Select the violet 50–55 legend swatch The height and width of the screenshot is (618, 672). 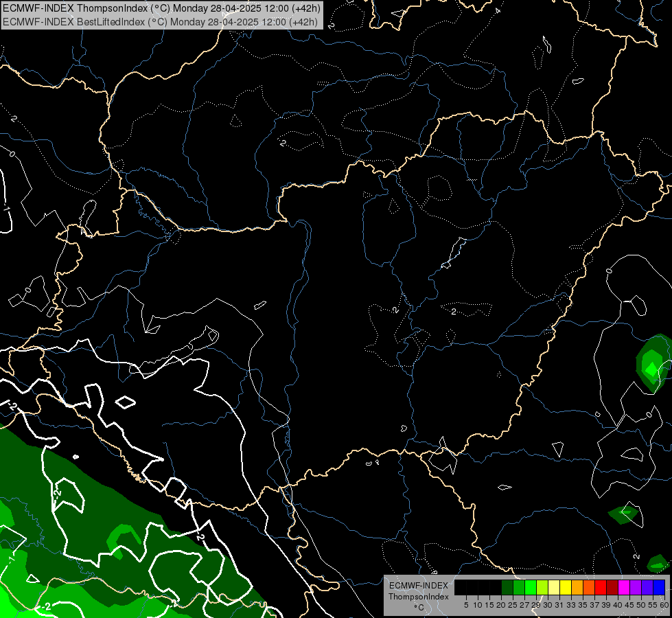click(x=647, y=587)
